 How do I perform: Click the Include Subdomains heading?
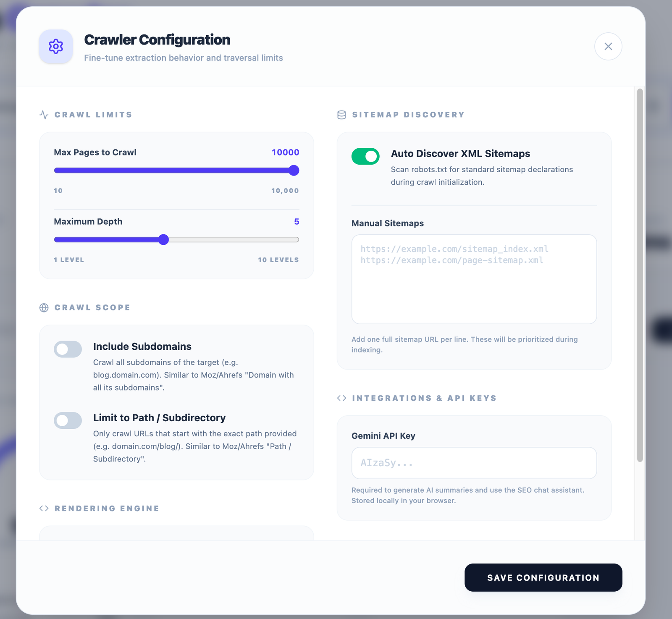(x=142, y=346)
